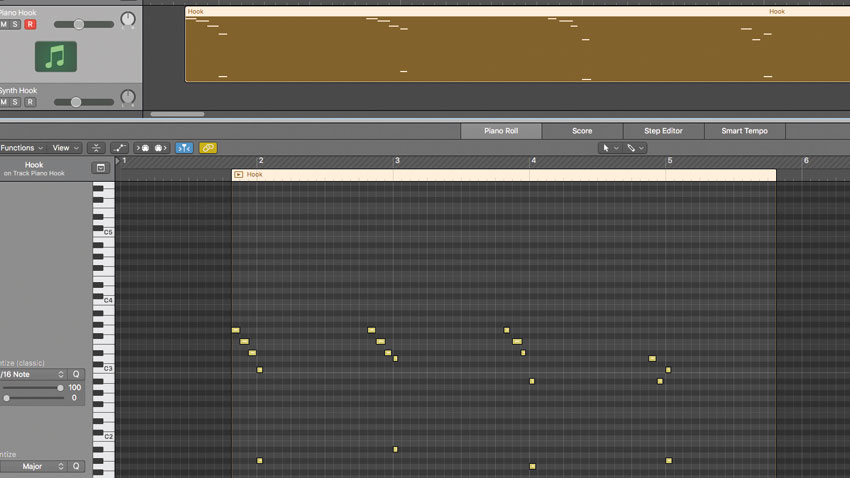850x478 pixels.
Task: Open the 1/16 Note quantize dropdown
Action: (33, 374)
